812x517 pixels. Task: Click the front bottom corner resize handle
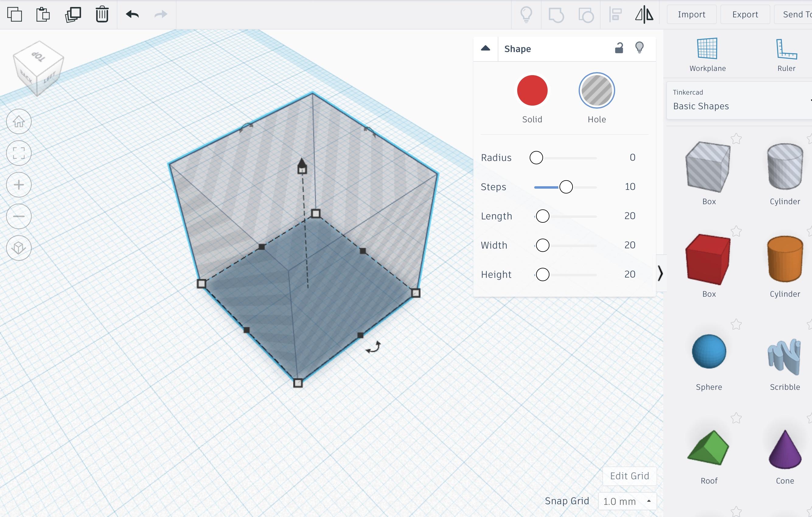click(x=298, y=383)
